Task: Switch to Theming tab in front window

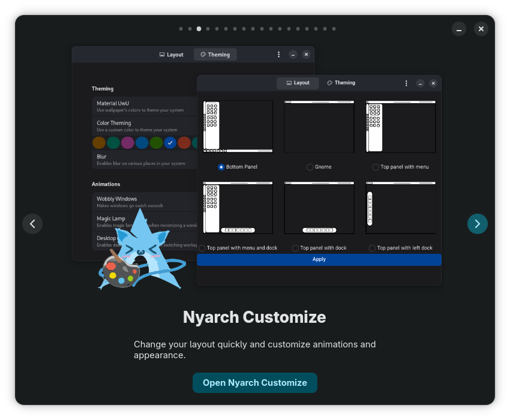Action: pyautogui.click(x=341, y=83)
